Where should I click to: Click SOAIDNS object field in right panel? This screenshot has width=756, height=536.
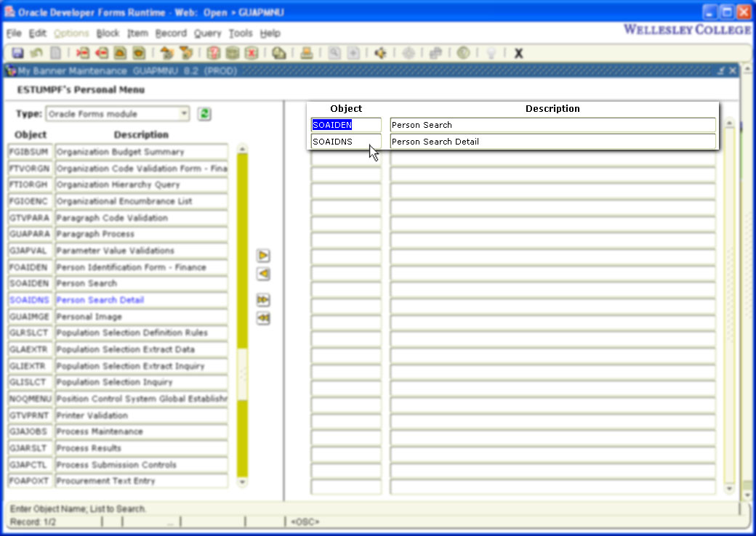click(x=346, y=142)
